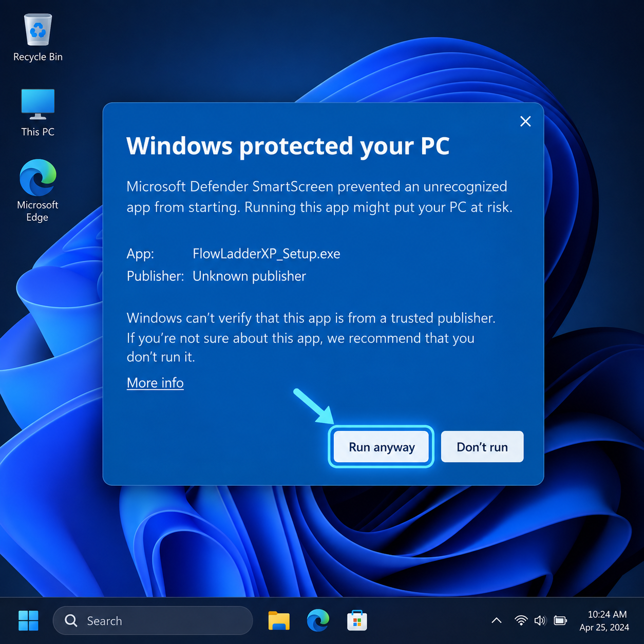Viewport: 644px width, 644px height.
Task: Click the Don't run button
Action: (482, 447)
